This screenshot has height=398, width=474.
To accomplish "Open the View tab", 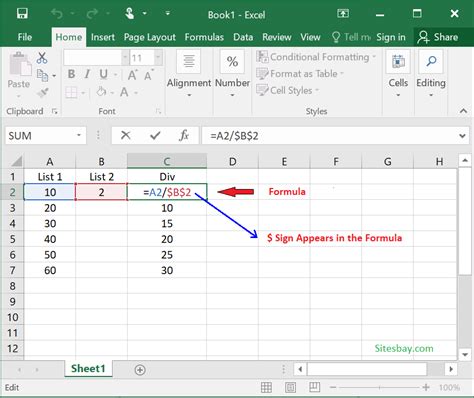I will click(310, 37).
